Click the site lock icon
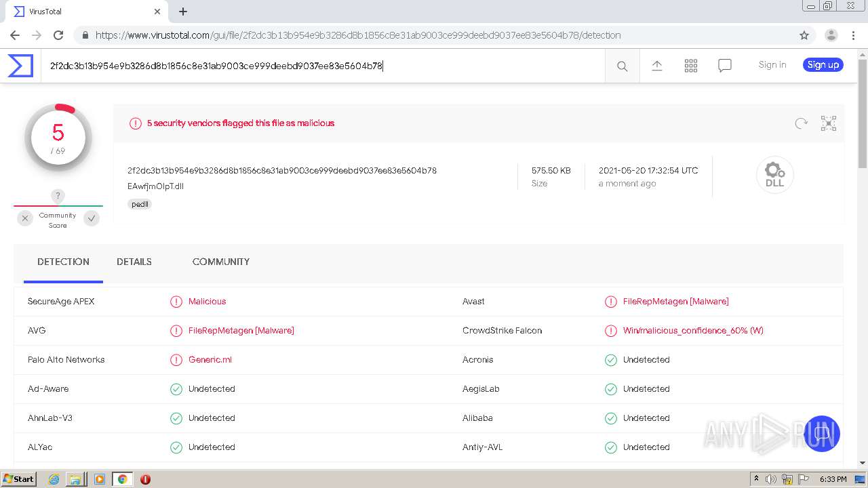 coord(85,35)
